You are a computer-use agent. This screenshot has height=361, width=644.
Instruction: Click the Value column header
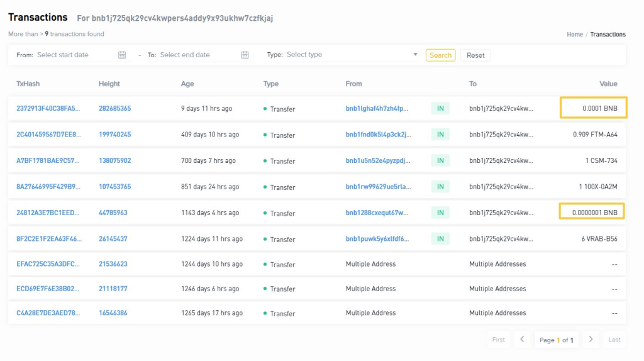point(608,84)
